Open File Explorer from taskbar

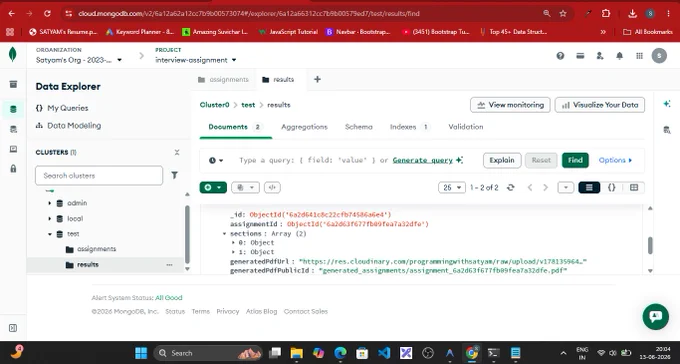[x=297, y=353]
